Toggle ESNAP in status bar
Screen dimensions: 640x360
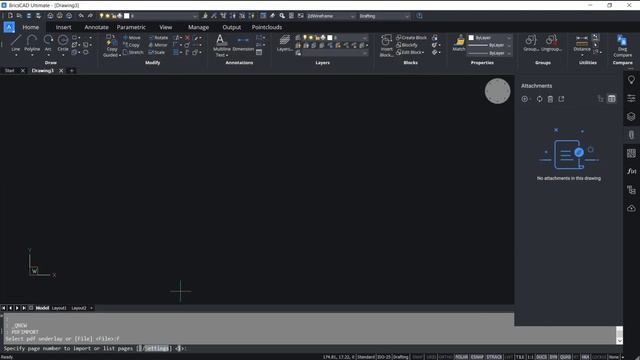click(x=477, y=357)
